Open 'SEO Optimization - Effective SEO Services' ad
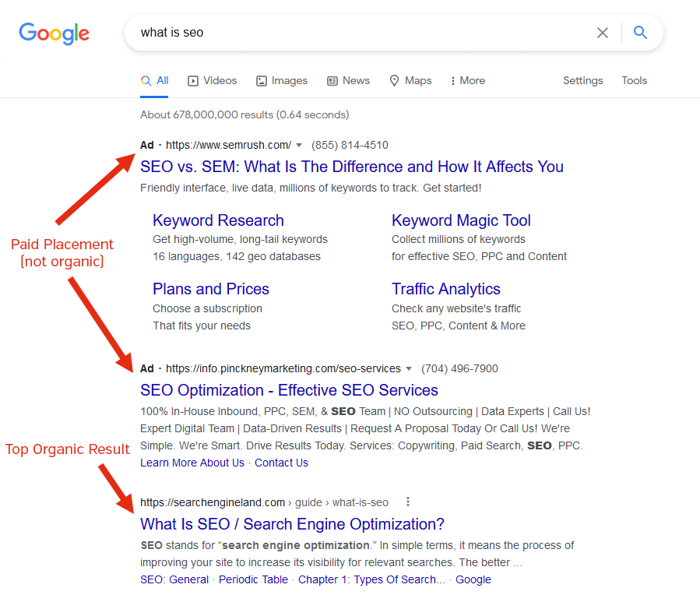Image resolution: width=700 pixels, height=609 pixels. [290, 390]
